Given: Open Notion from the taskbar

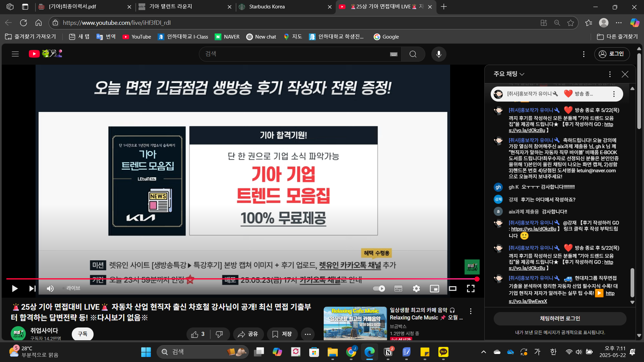Looking at the screenshot, I should [388, 352].
